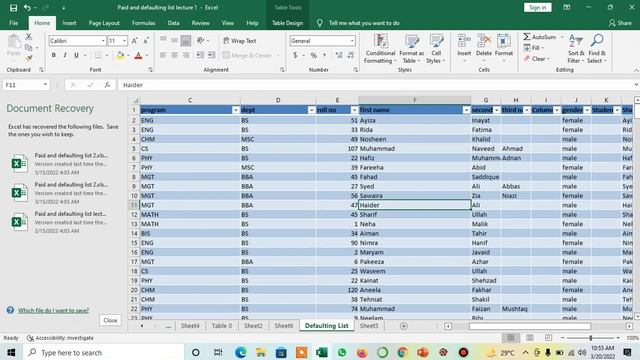The height and width of the screenshot is (360, 640).
Task: Open Find & Select menu
Action: [x=597, y=49]
